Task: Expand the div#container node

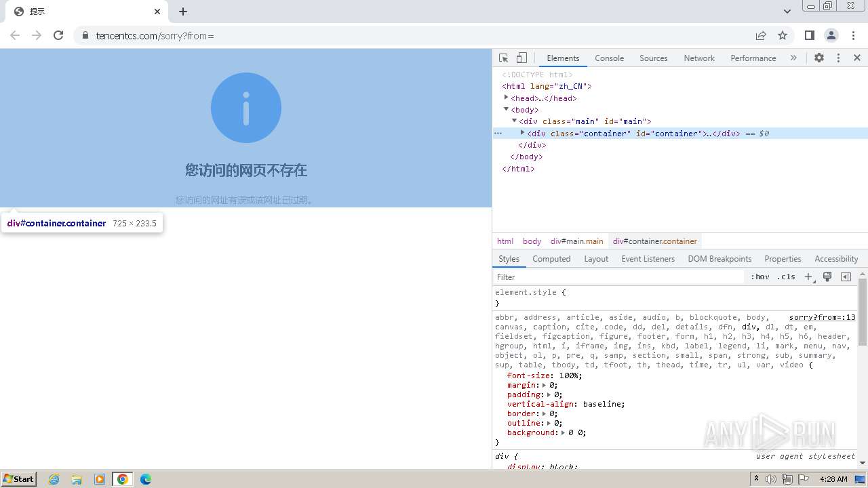Action: click(522, 133)
